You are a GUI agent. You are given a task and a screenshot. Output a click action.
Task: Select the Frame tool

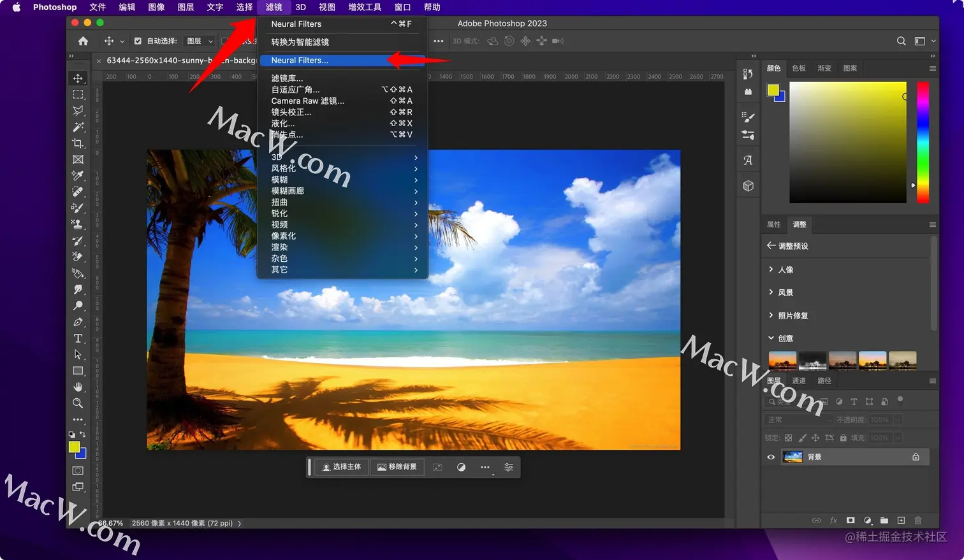[x=78, y=159]
